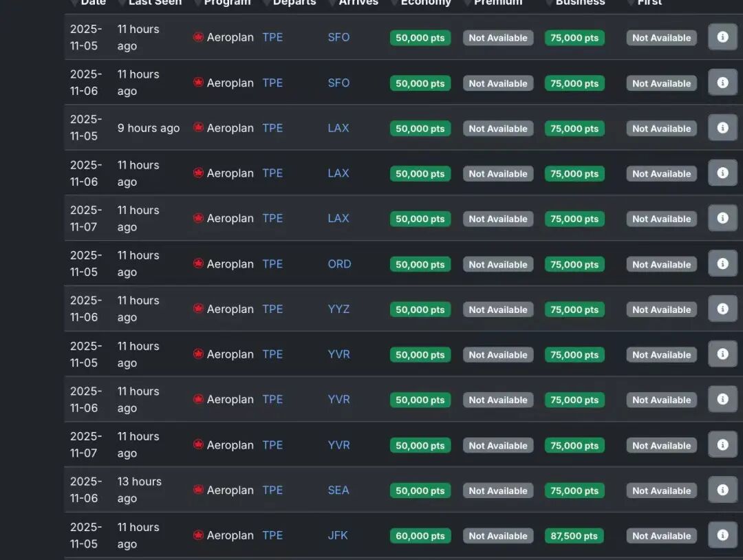Screen dimensions: 743x560
Task: Open the YYZ arrival airport link
Action: [x=338, y=309]
